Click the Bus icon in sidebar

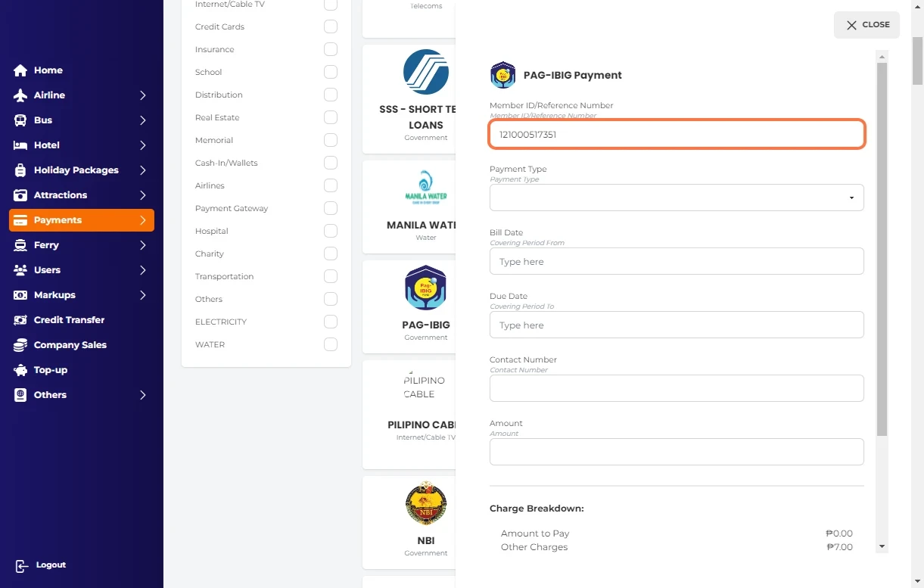point(20,120)
